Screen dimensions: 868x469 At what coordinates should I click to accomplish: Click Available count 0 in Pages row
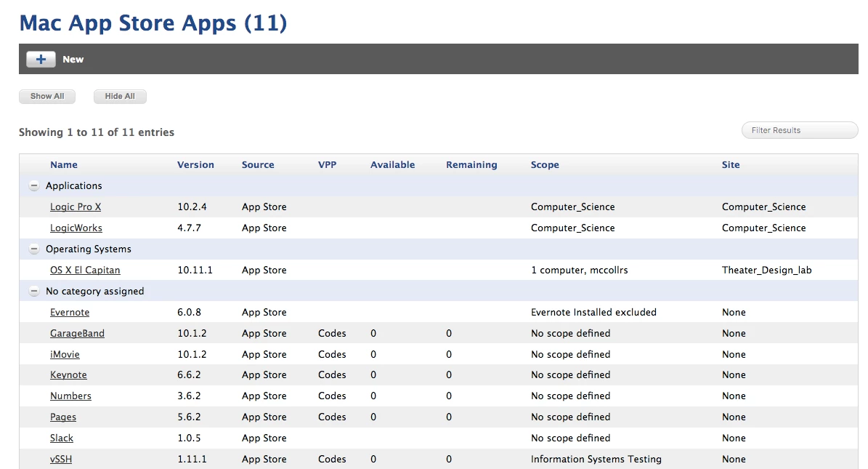373,417
